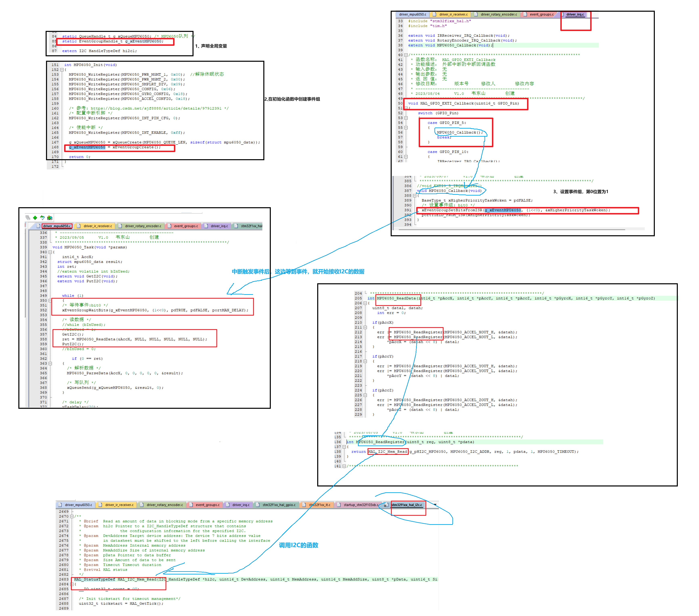Image resolution: width=699 pixels, height=616 pixels.
Task: Collapse the MPU6050_ReadRegister body at line 137
Action: [344, 447]
